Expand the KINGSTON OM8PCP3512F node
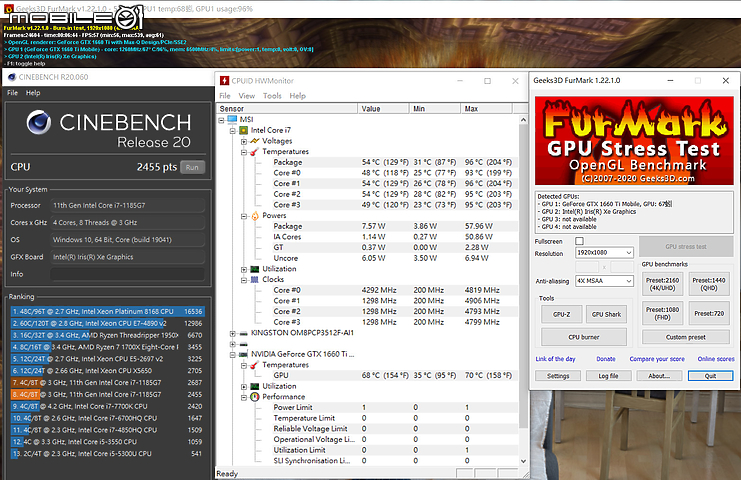Viewport: 741px width, 480px height. pos(233,334)
